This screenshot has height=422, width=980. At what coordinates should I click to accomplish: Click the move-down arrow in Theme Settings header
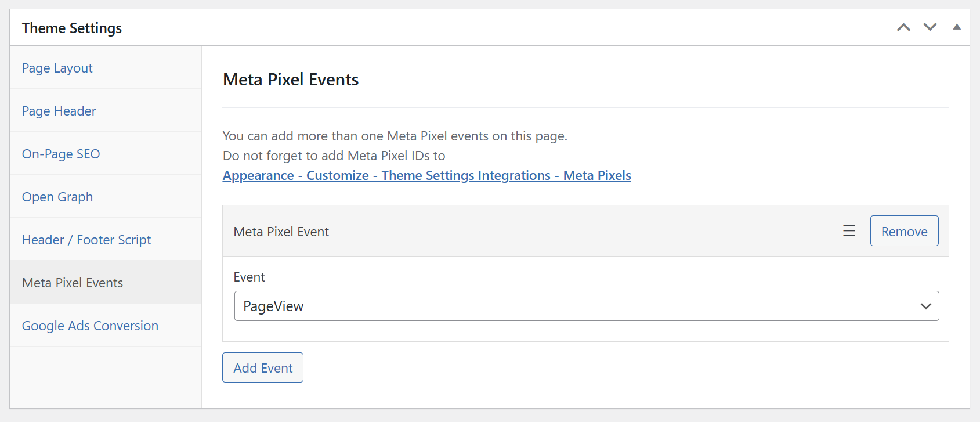[x=930, y=27]
